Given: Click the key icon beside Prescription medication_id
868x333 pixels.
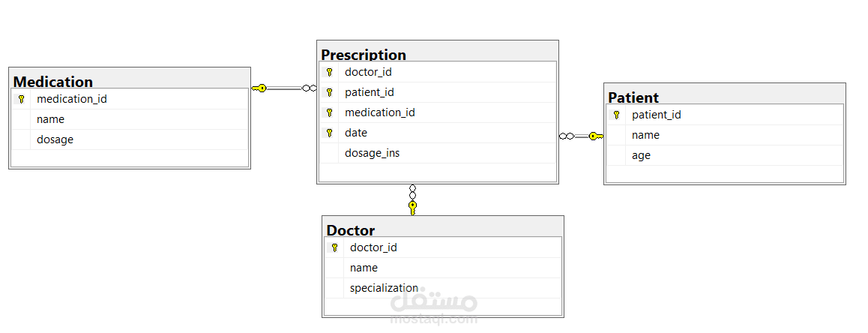Looking at the screenshot, I should pos(329,112).
